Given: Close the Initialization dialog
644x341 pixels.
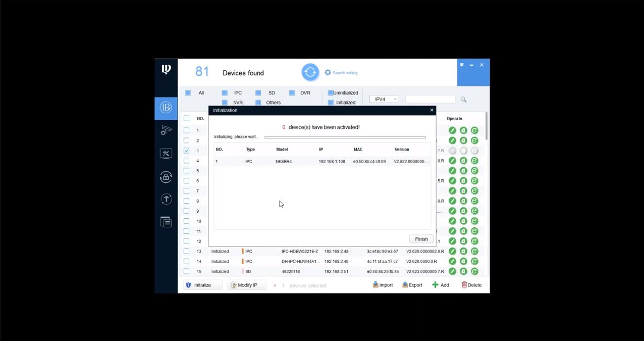Looking at the screenshot, I should click(432, 110).
